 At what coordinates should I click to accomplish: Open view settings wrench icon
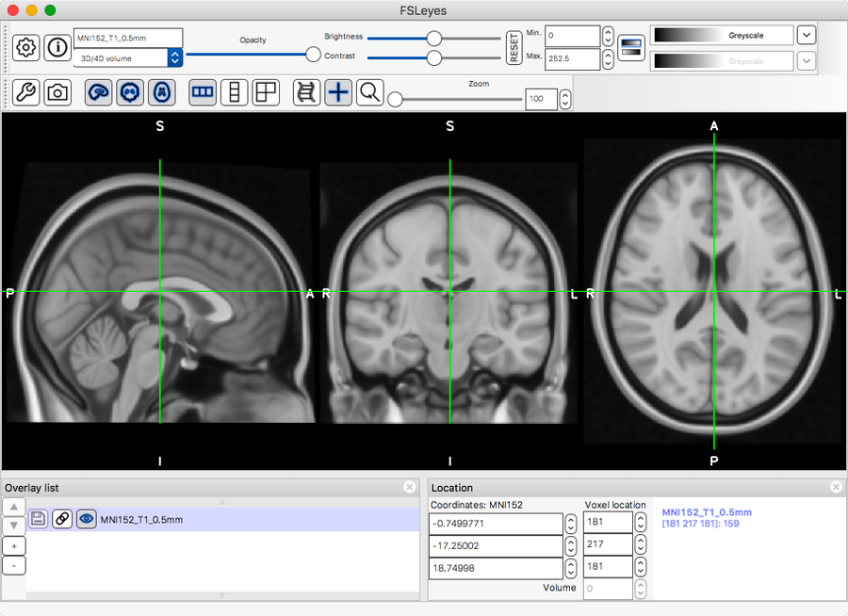(x=26, y=92)
